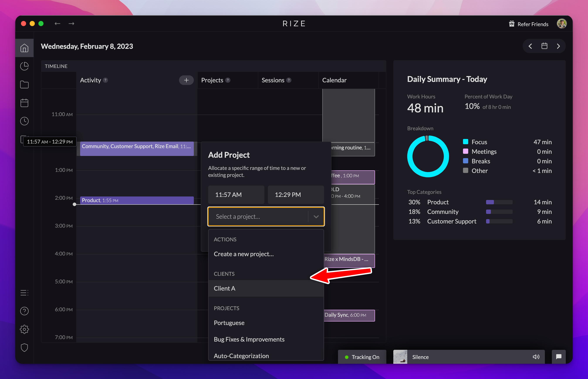
Task: Open the shield privacy sidebar icon
Action: click(24, 347)
